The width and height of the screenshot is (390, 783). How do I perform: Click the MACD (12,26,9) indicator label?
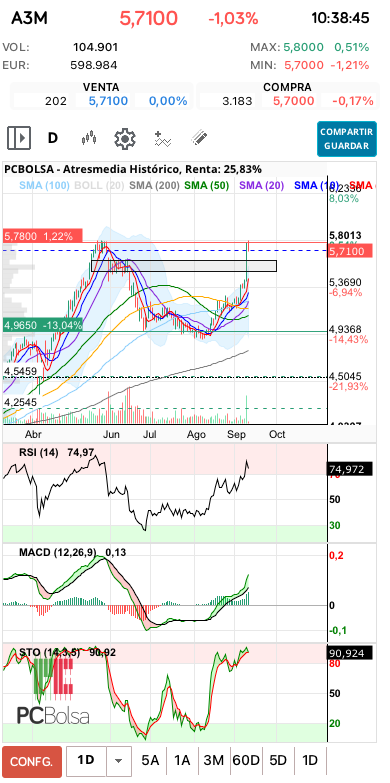59,553
